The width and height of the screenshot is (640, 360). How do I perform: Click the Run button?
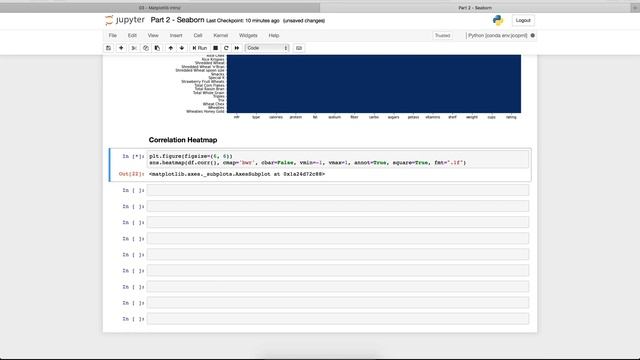point(200,48)
